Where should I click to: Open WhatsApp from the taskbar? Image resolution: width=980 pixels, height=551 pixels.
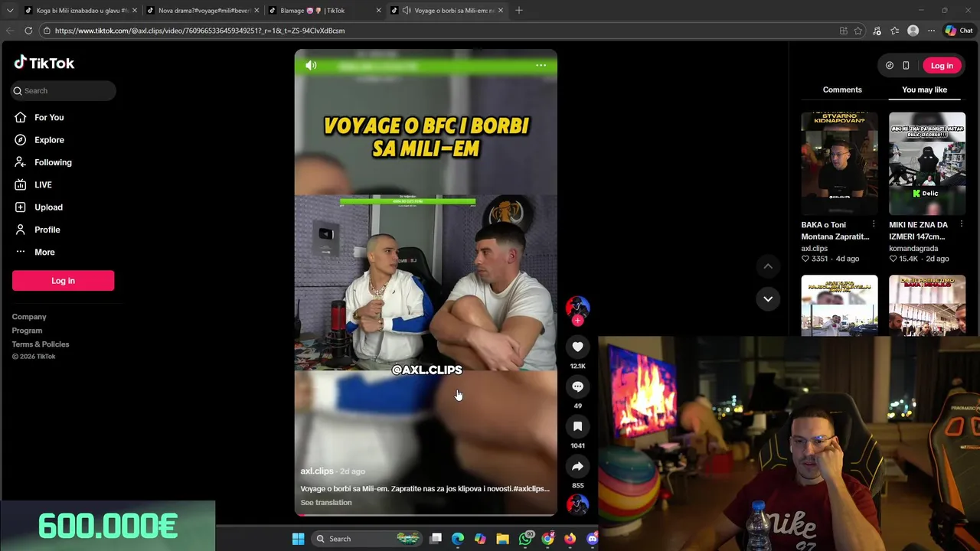tap(525, 539)
